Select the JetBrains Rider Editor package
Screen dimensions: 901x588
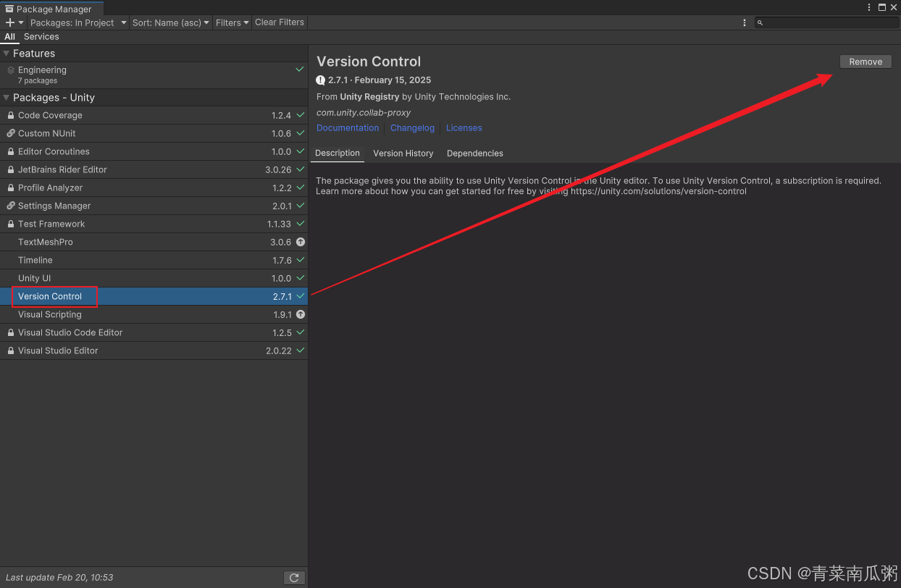154,169
